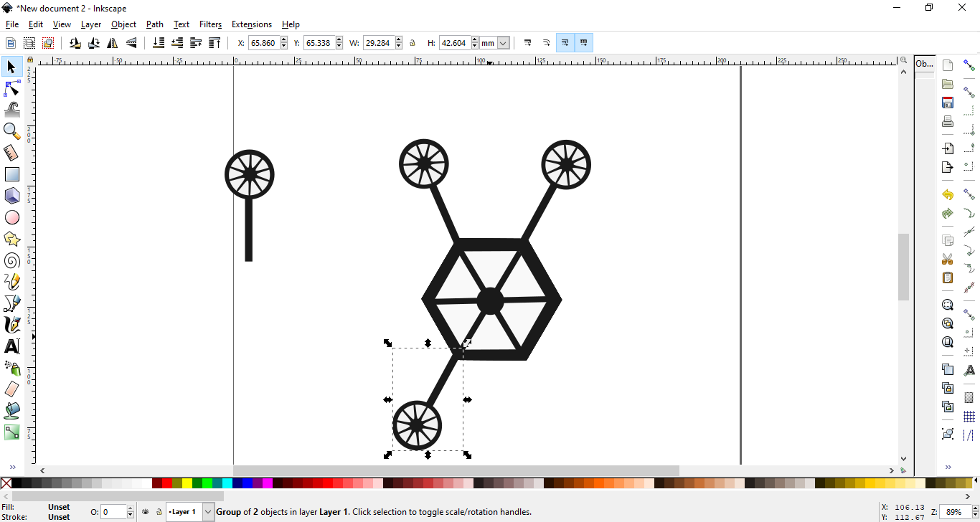Select the Eraser tool
Viewport: 980px width, 522px height.
(11, 389)
